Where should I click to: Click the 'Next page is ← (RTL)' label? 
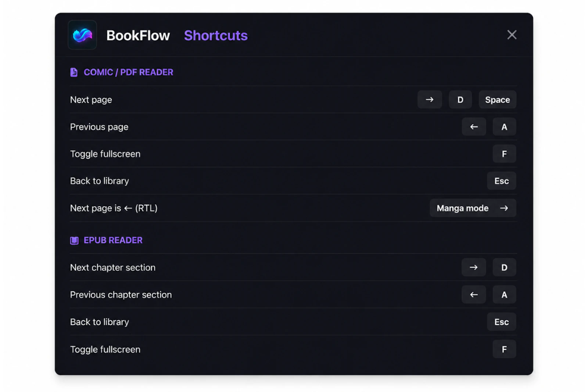(114, 208)
